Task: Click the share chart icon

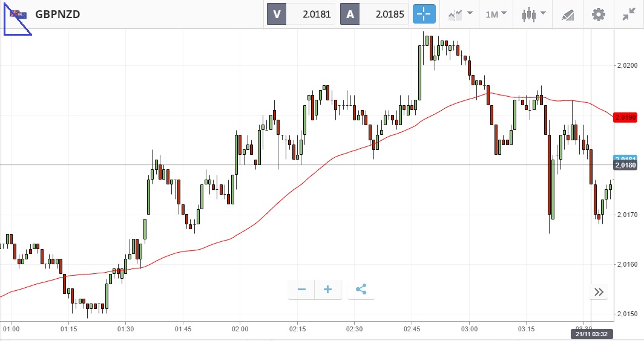Action: coord(361,290)
